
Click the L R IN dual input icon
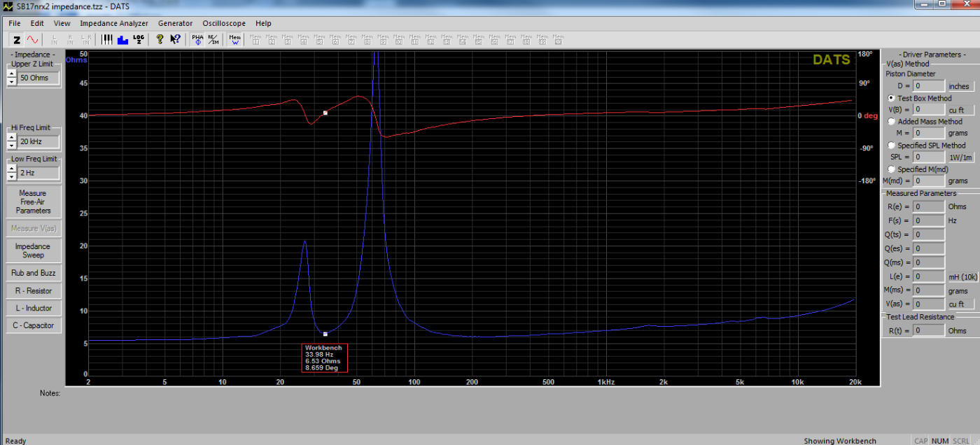86,40
